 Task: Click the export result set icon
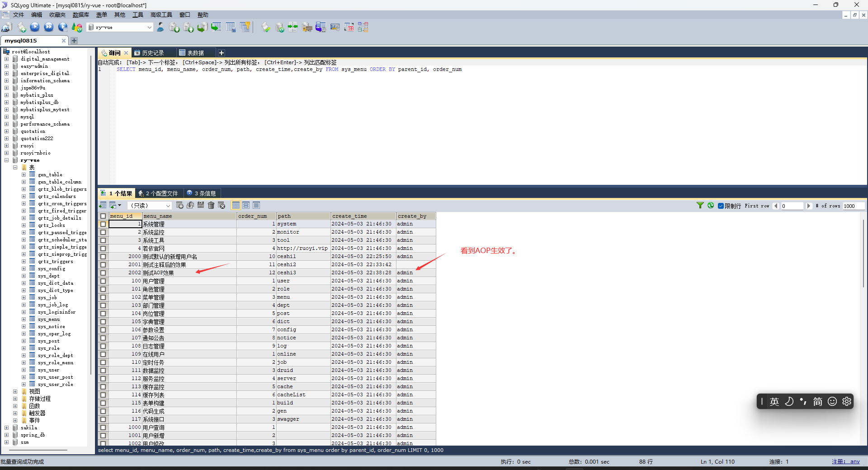pos(103,206)
